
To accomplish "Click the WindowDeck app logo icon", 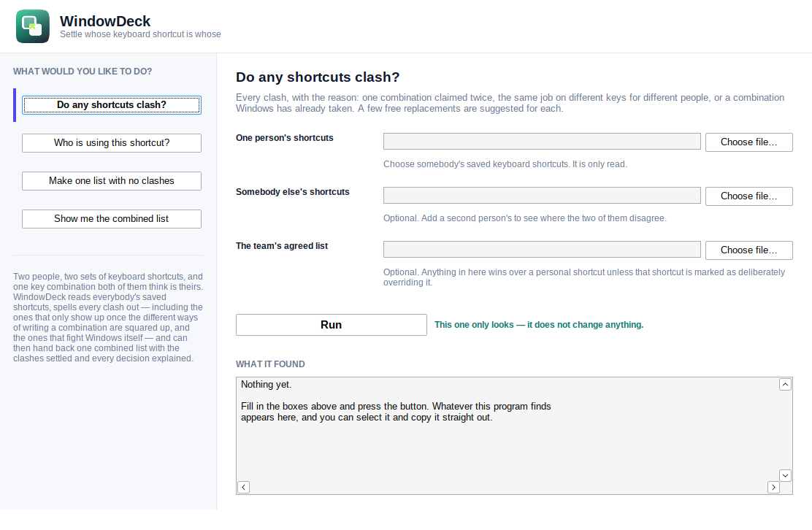I will point(33,26).
